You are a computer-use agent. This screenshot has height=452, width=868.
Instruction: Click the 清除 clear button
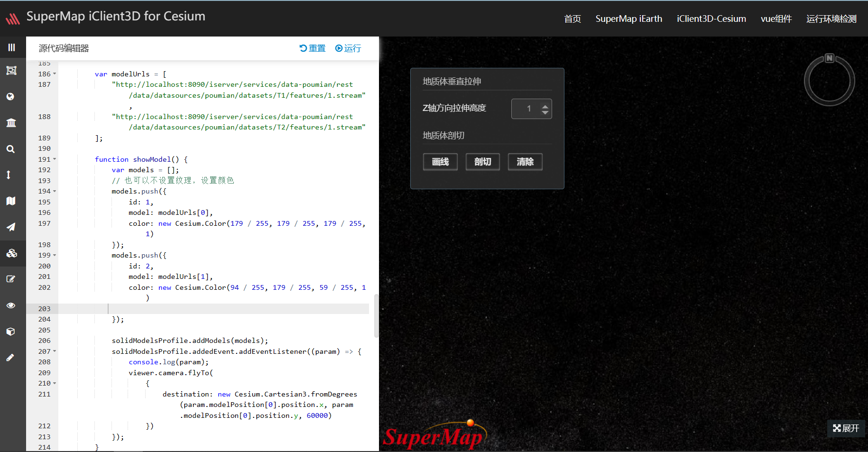pos(525,162)
